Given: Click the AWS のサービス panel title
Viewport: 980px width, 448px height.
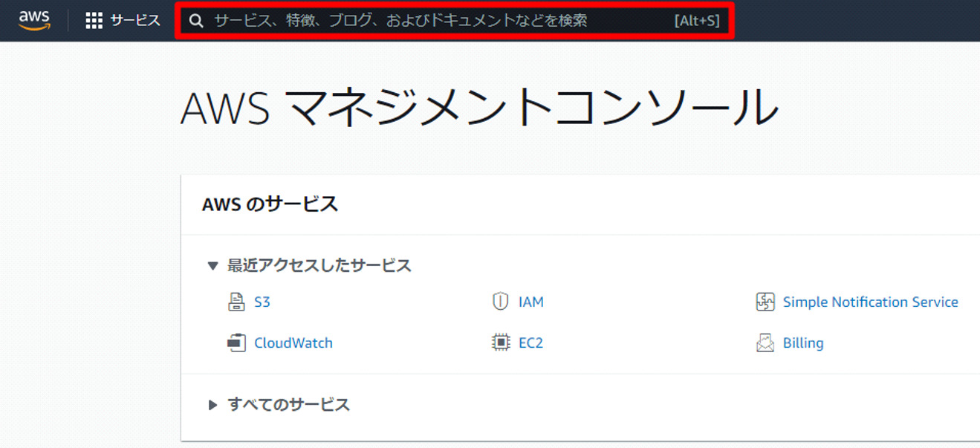Looking at the screenshot, I should (270, 204).
